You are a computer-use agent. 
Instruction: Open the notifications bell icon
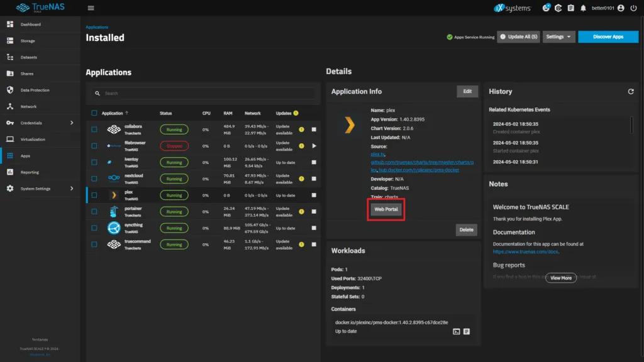point(584,8)
